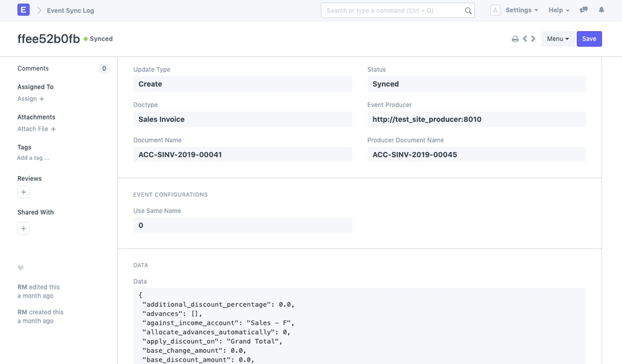Open the Help dropdown

558,10
